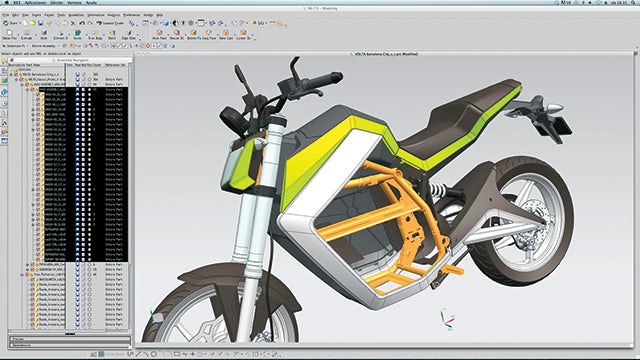This screenshot has width=640, height=360.
Task: Collapse the top-level VOLTA assembly node
Action: [11, 74]
